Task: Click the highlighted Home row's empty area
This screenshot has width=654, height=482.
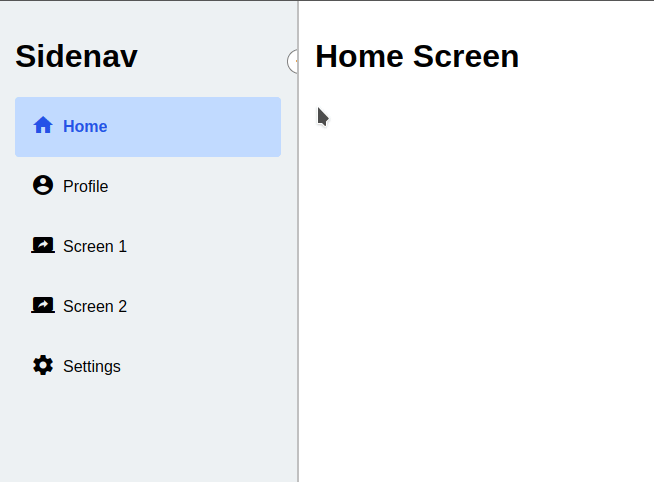Action: pos(192,127)
